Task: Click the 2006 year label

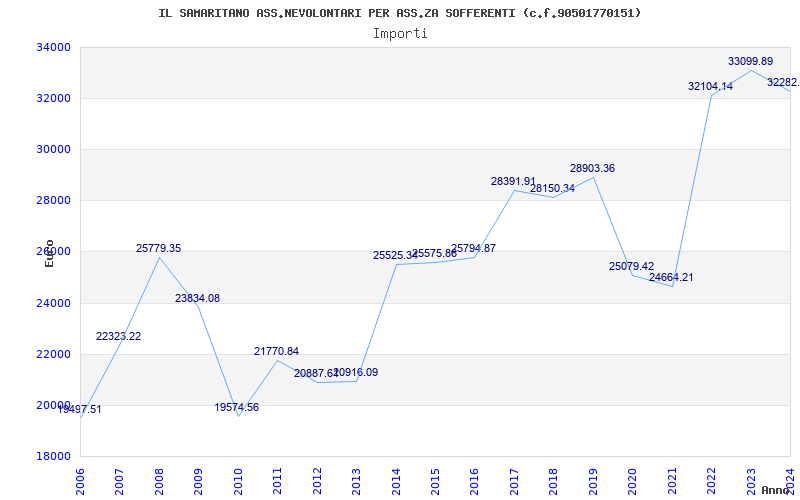Action: pos(80,482)
